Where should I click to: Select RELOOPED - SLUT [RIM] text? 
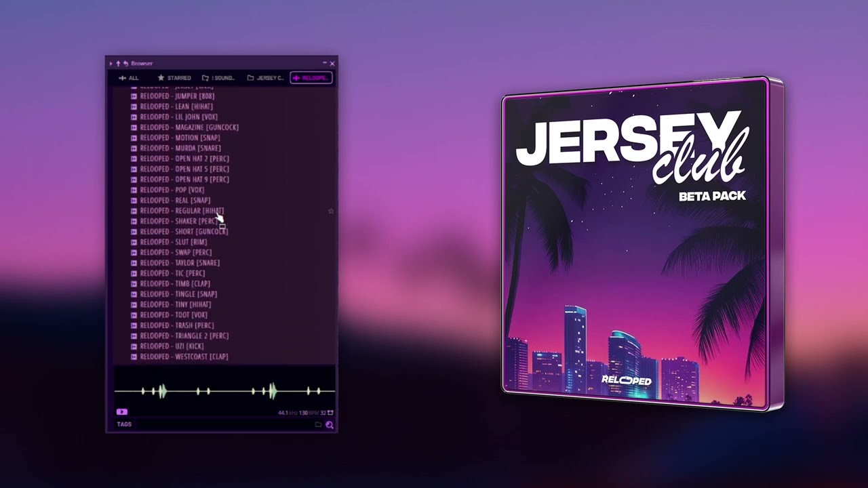pos(174,242)
